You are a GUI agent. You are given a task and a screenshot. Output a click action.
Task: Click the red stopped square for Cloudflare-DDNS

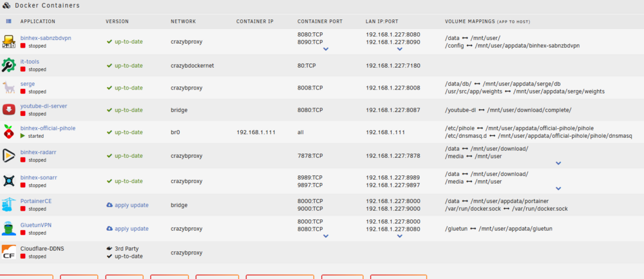[x=23, y=256]
